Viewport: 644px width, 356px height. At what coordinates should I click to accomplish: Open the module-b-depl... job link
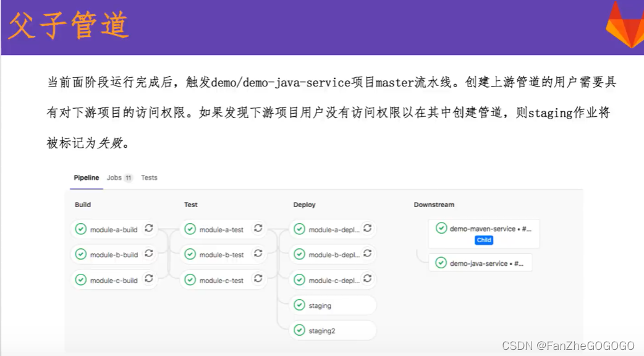click(334, 255)
